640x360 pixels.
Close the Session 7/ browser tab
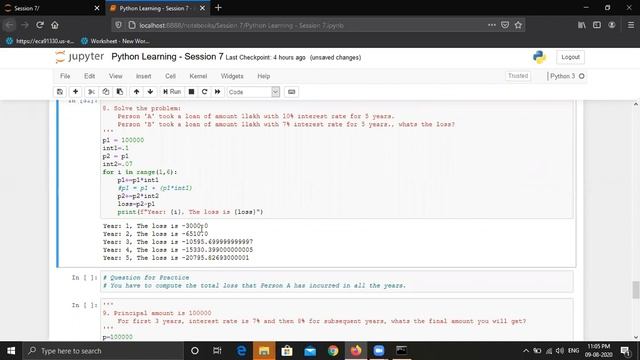click(97, 8)
